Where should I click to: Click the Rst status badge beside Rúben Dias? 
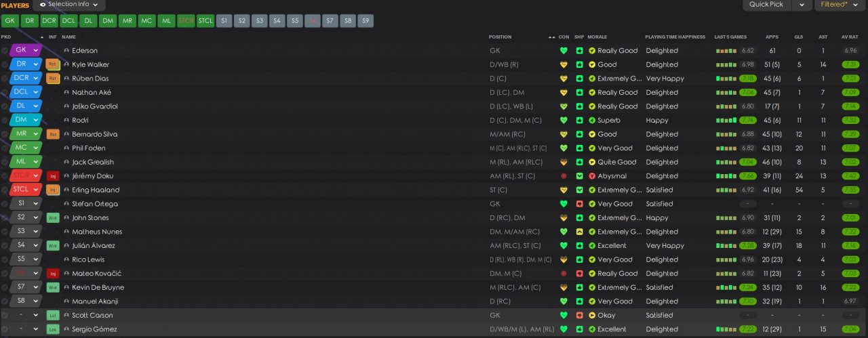(53, 79)
